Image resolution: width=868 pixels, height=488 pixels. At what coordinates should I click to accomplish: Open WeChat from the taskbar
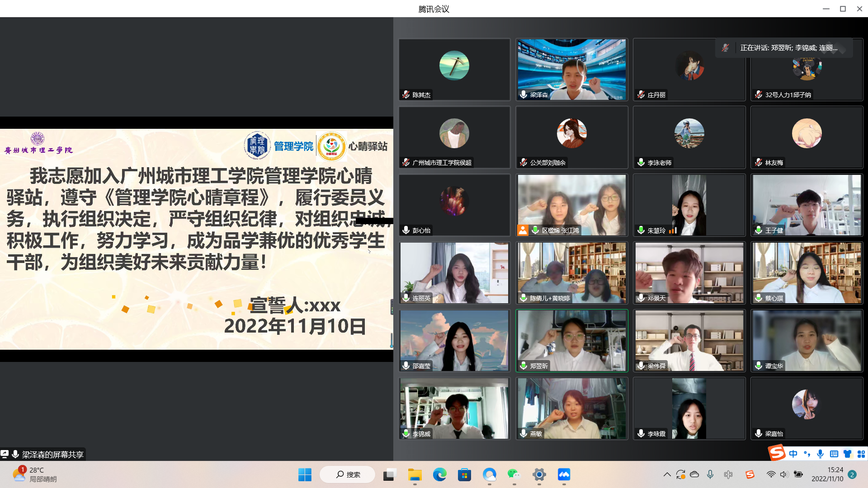point(514,474)
